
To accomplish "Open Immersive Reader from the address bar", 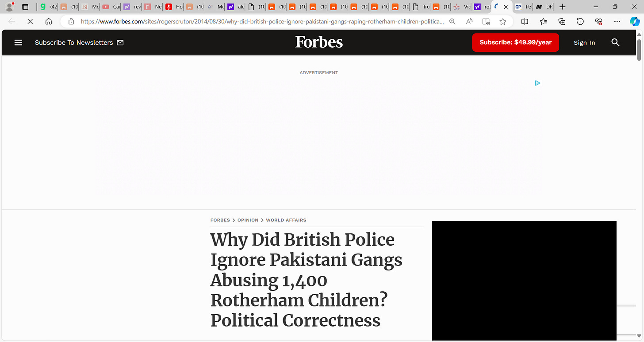I will (486, 21).
